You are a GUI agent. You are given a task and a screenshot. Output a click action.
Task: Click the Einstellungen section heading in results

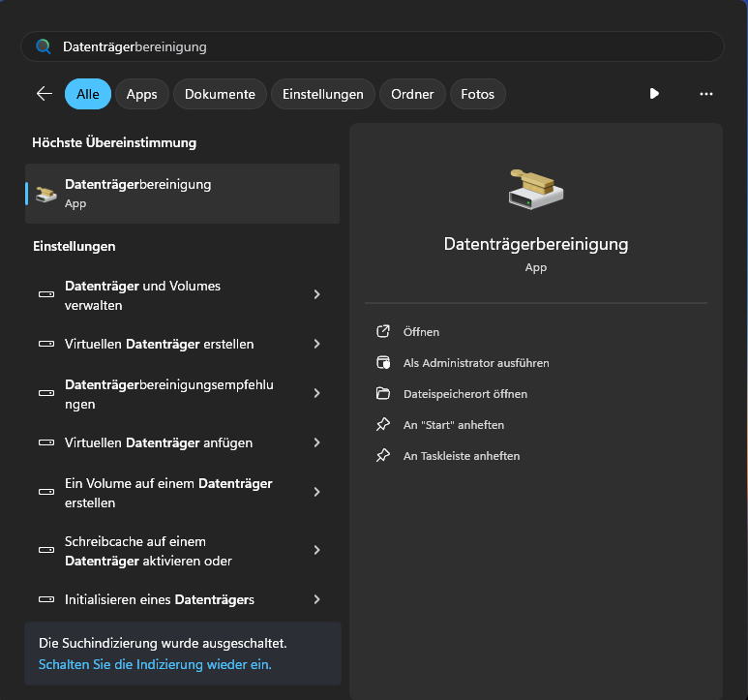point(74,246)
